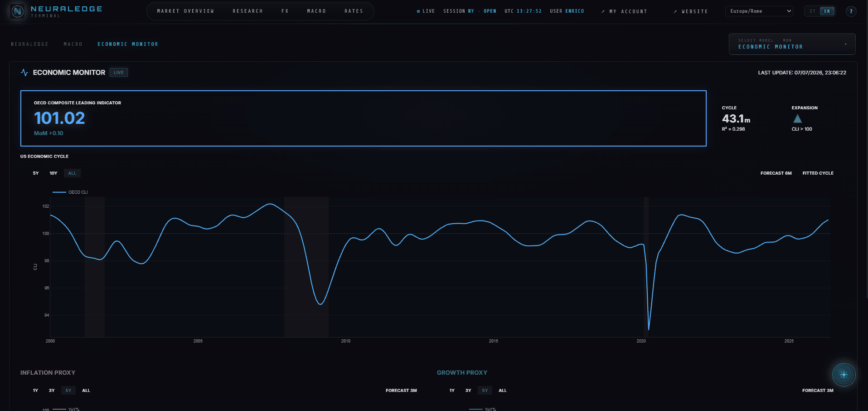Toggle Inflation Proxy Forecast 3M
Image resolution: width=868 pixels, height=411 pixels.
click(x=401, y=391)
